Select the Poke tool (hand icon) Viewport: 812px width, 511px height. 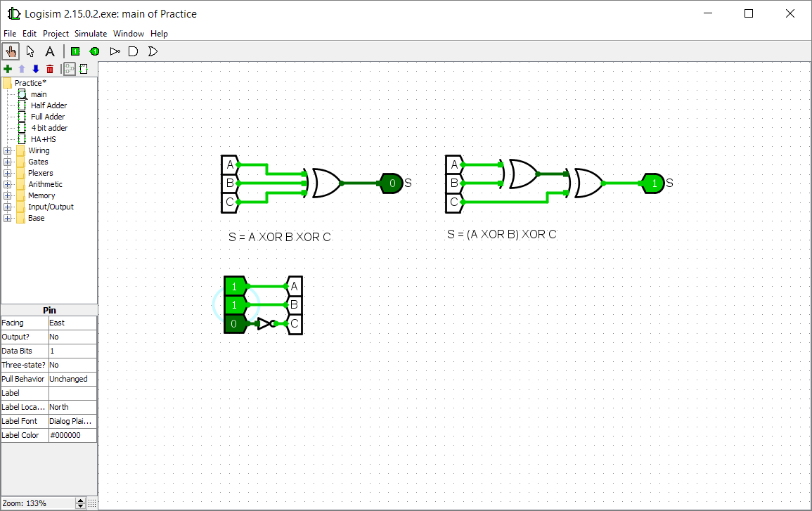coord(11,51)
